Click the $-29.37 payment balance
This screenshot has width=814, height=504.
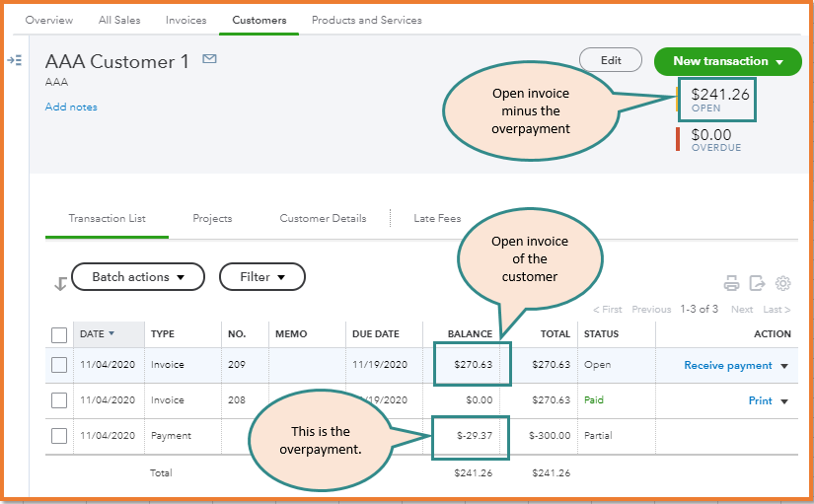pos(474,436)
